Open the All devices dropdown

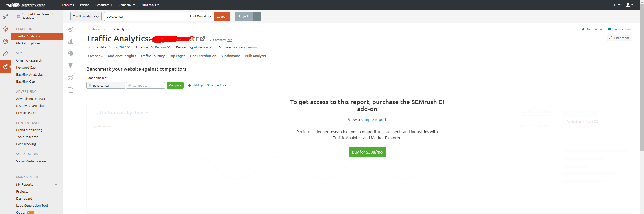point(203,47)
